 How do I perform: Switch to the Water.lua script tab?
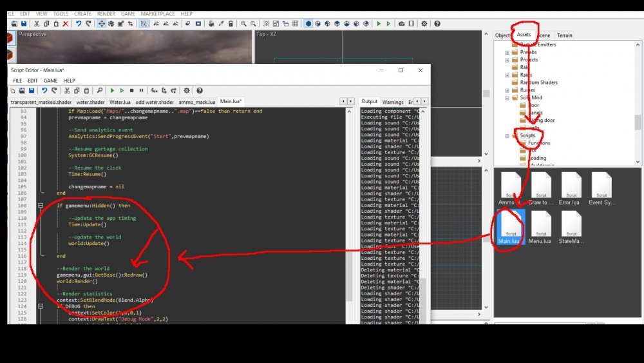(120, 102)
